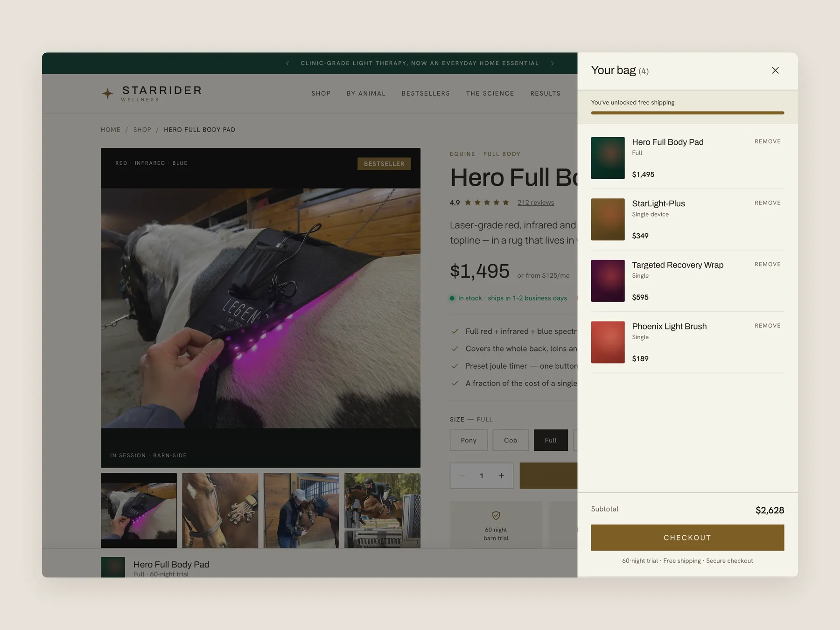
Task: Click the quantity field showing 1
Action: [482, 476]
